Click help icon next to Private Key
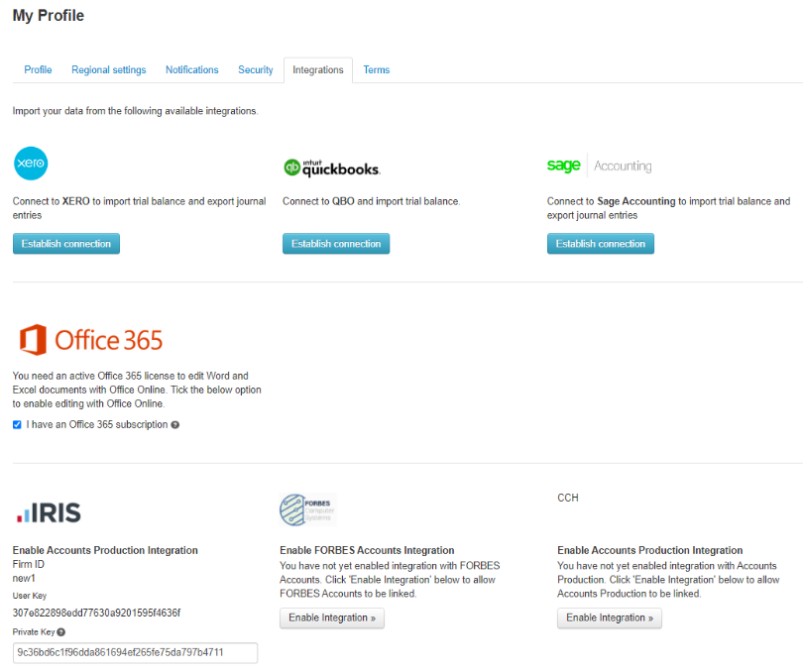This screenshot has width=803, height=672. pyautogui.click(x=61, y=631)
